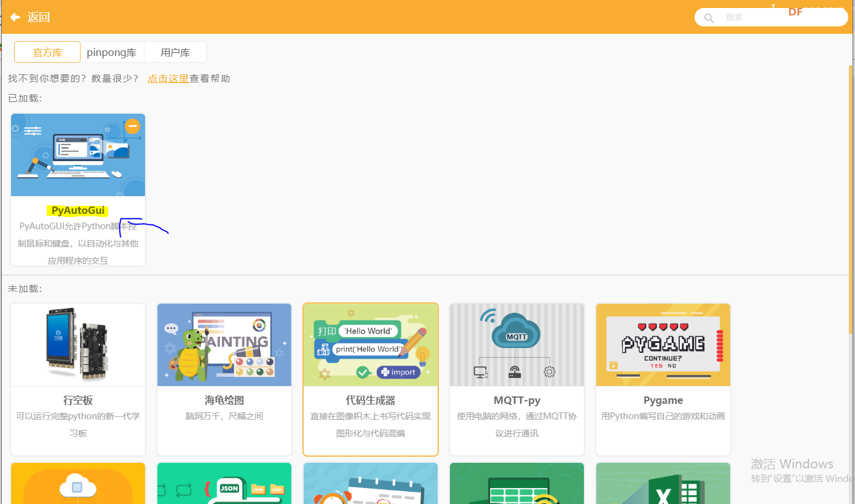Viewport: 855px width, 504px height.
Task: Open the green spreadsheet table card
Action: pyautogui.click(x=517, y=484)
